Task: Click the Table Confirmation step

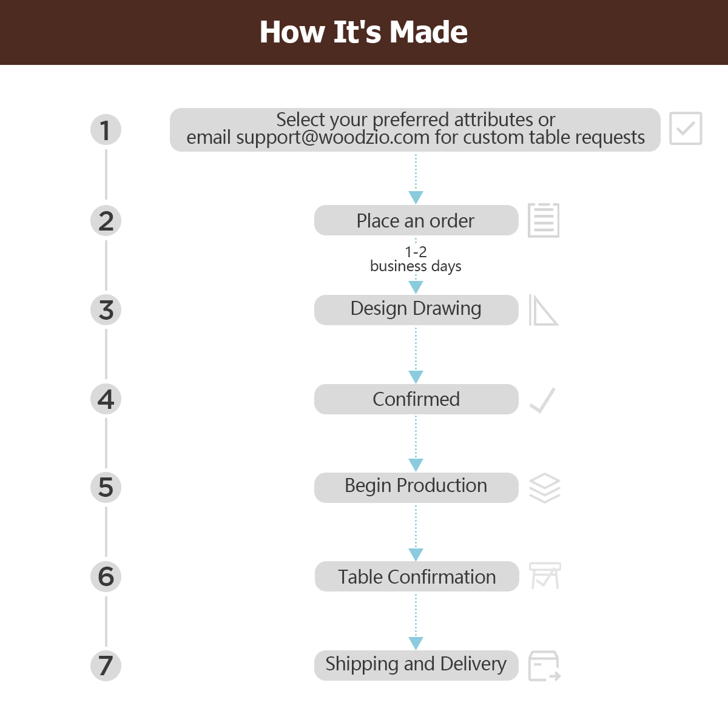Action: [x=417, y=576]
